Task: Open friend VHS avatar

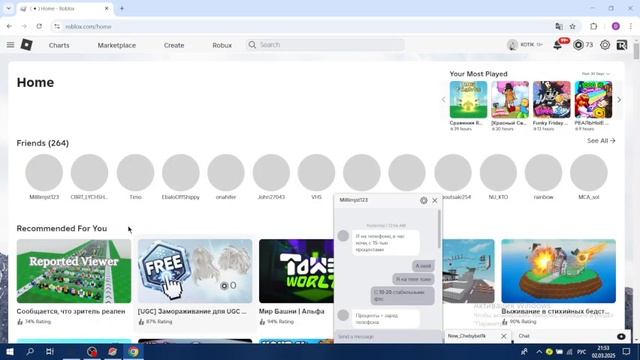Action: coord(316,173)
